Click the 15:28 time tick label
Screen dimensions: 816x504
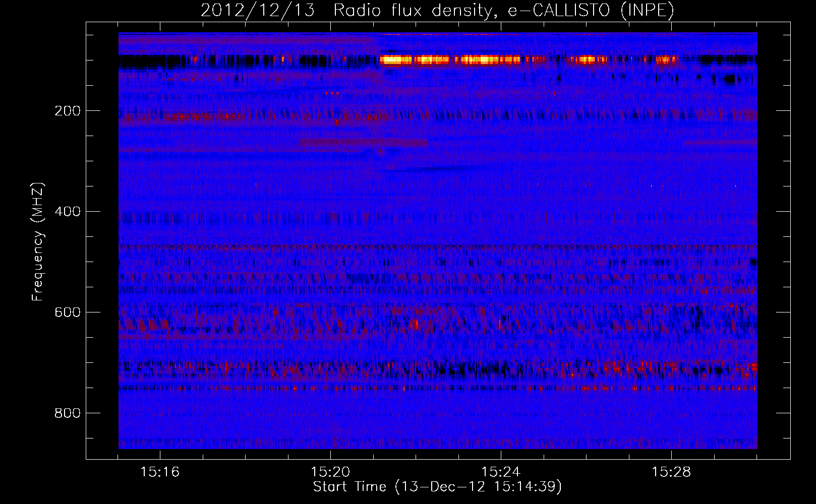(x=671, y=472)
